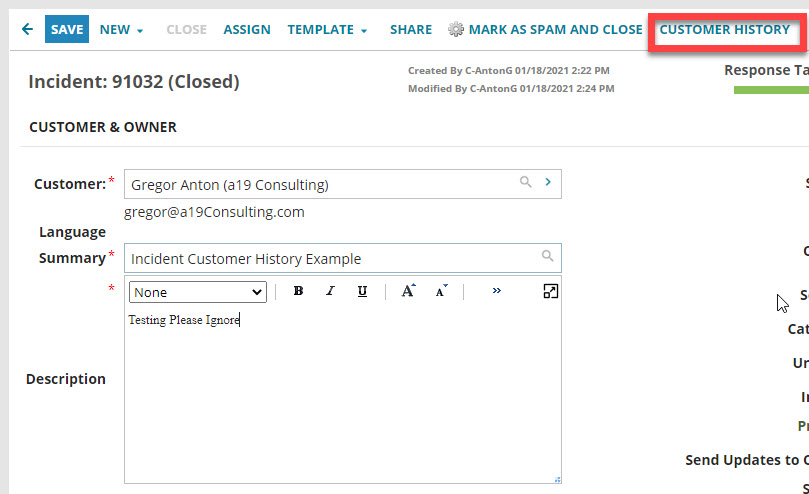Select Mark as Spam and Close
This screenshot has width=809, height=494.
555,30
